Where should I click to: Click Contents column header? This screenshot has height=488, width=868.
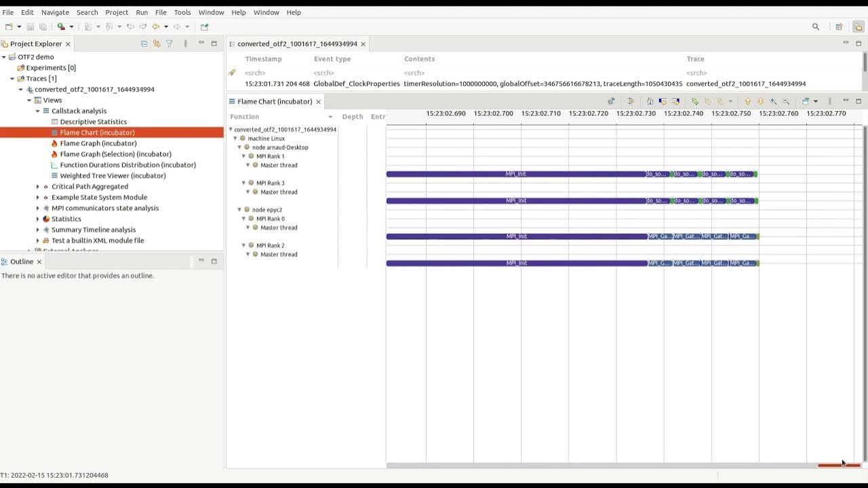click(x=420, y=59)
